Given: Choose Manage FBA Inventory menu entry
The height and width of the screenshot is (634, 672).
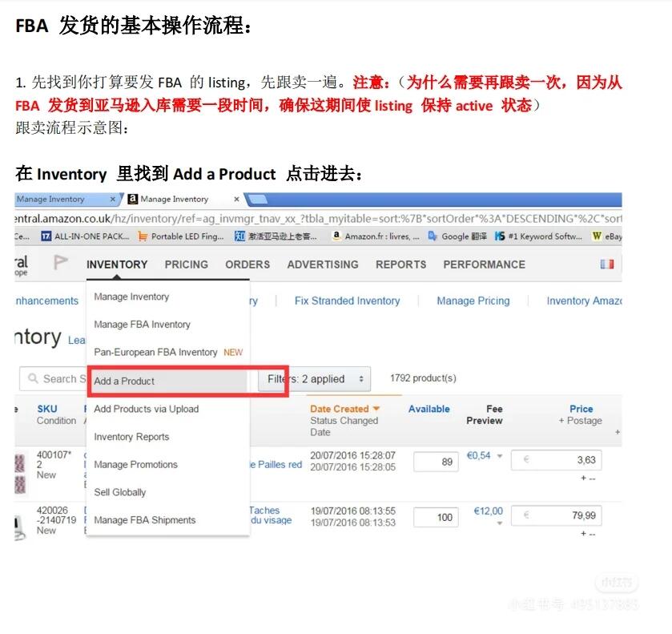Looking at the screenshot, I should click(x=167, y=325).
